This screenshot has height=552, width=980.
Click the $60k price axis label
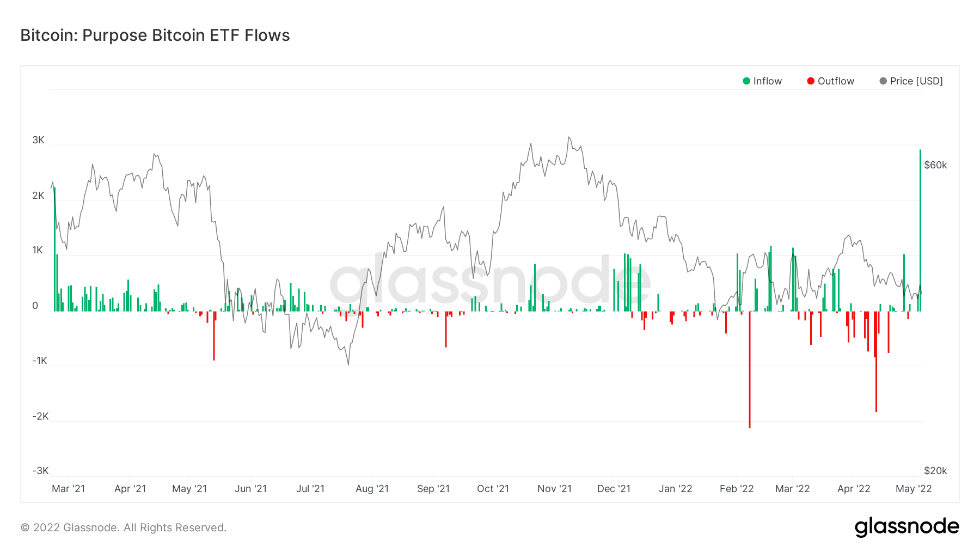pos(935,165)
